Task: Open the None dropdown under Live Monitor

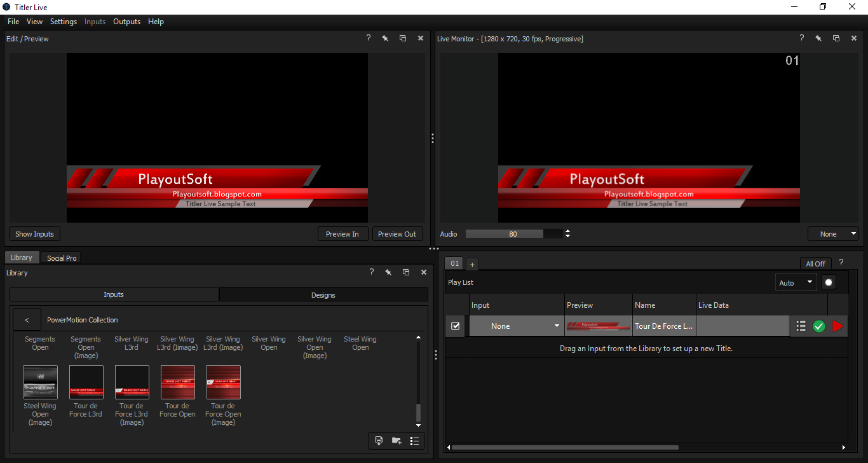Action: 833,234
